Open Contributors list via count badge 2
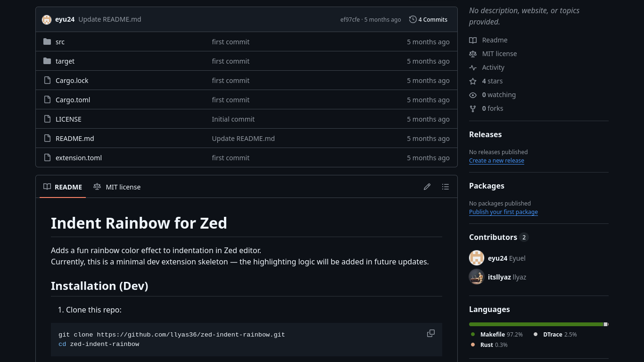 click(x=524, y=237)
